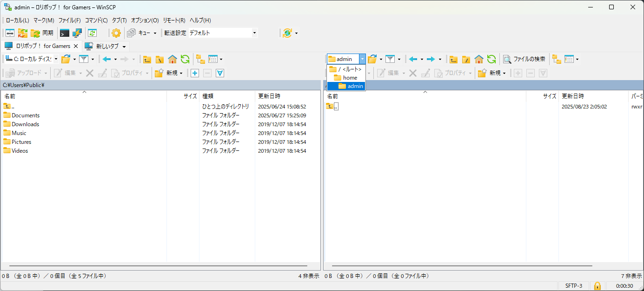
Task: Open the ファイル(F) menu
Action: [69, 20]
